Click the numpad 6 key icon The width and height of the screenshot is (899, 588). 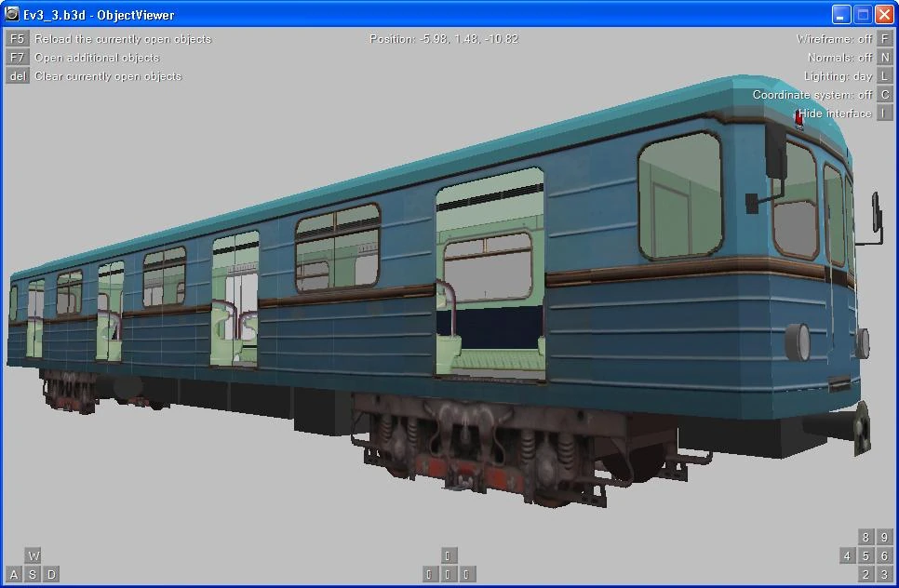coord(885,555)
